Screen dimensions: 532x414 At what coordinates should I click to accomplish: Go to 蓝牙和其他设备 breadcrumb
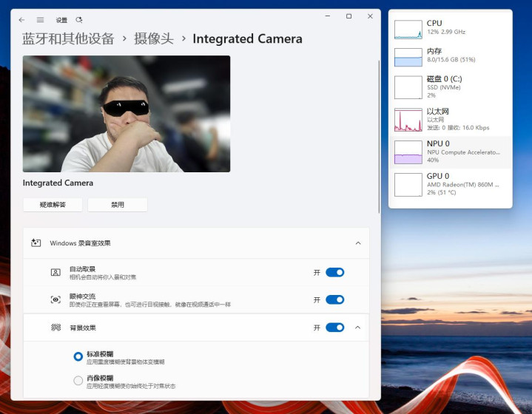point(68,38)
